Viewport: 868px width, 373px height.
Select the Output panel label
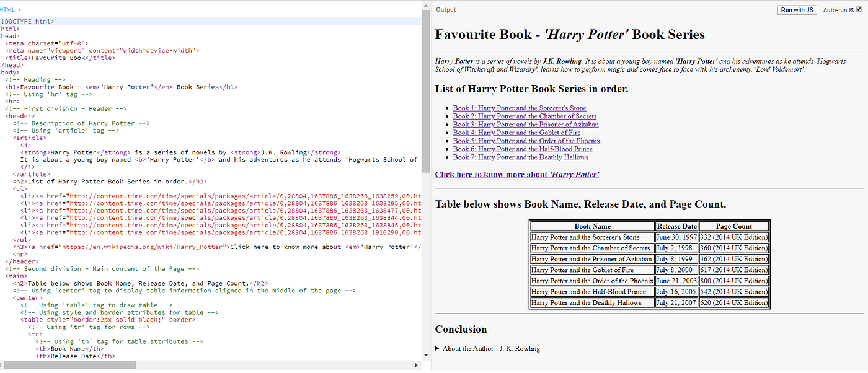(x=446, y=10)
